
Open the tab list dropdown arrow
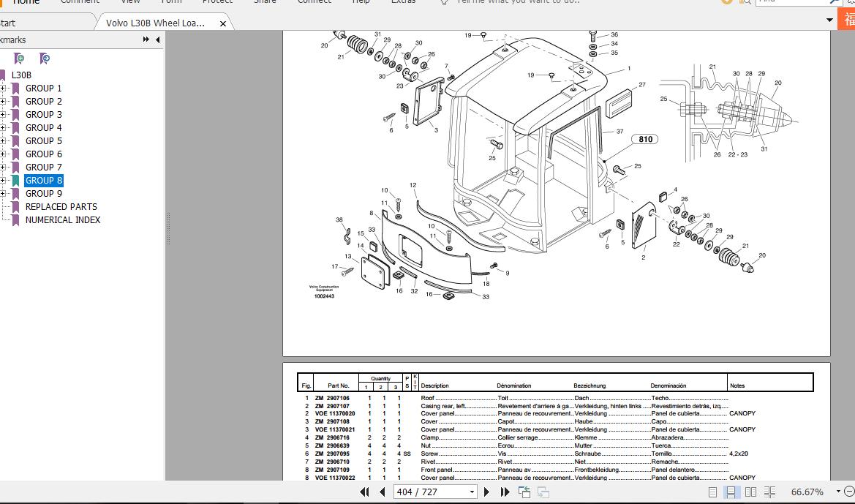pos(829,20)
